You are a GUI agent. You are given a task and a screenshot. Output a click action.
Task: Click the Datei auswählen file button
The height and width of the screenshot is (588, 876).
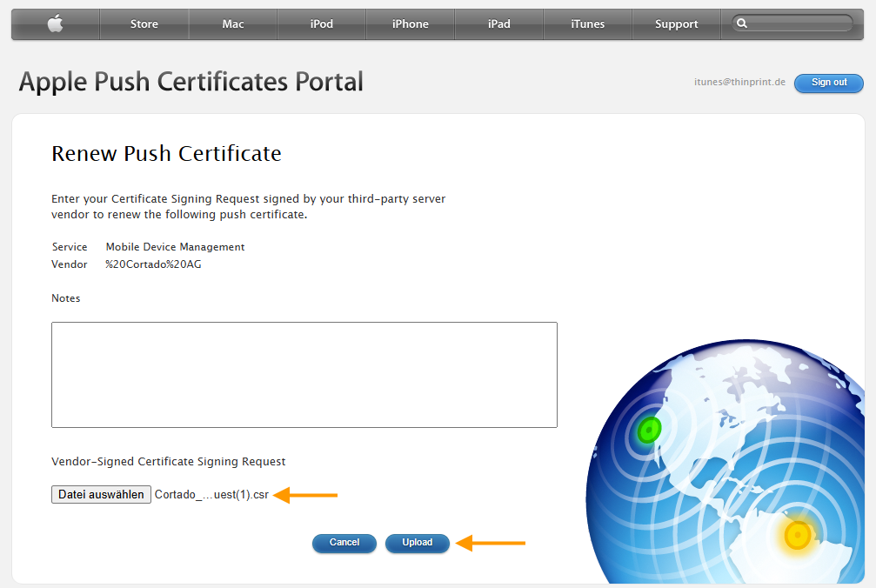[x=101, y=494]
